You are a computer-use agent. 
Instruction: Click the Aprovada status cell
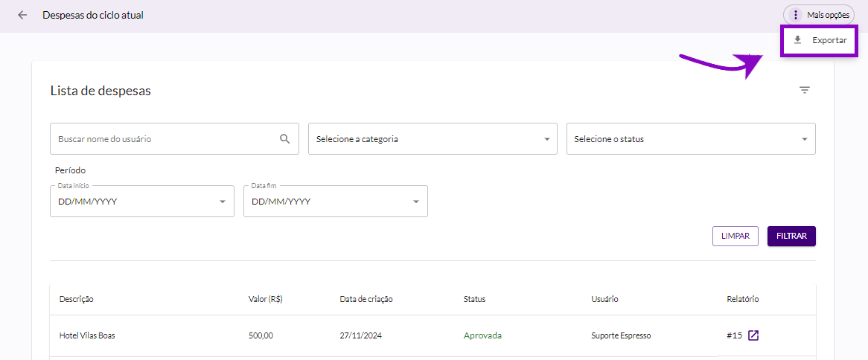(x=482, y=335)
